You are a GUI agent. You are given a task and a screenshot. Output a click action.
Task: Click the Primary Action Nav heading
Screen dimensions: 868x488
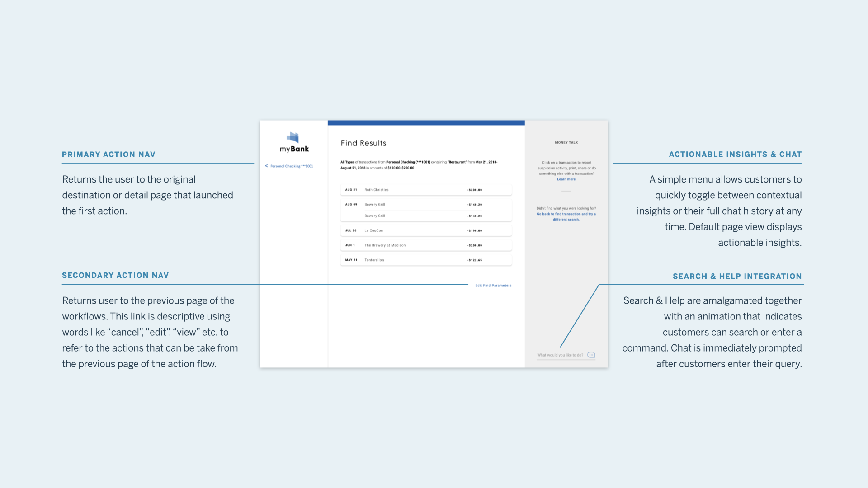tap(108, 155)
